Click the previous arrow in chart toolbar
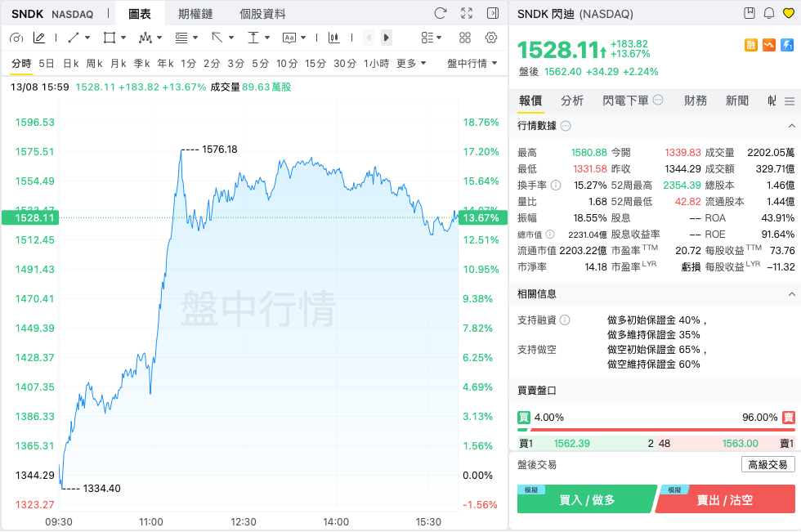The height and width of the screenshot is (532, 801). 369,38
